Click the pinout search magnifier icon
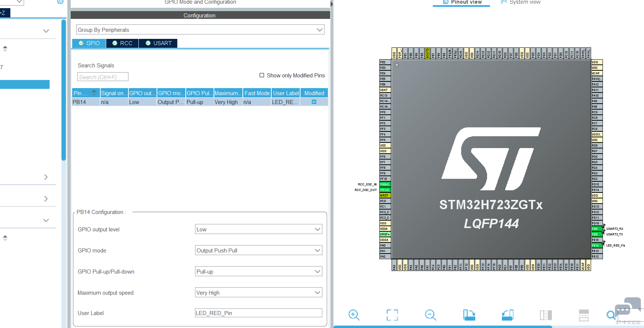 click(611, 315)
